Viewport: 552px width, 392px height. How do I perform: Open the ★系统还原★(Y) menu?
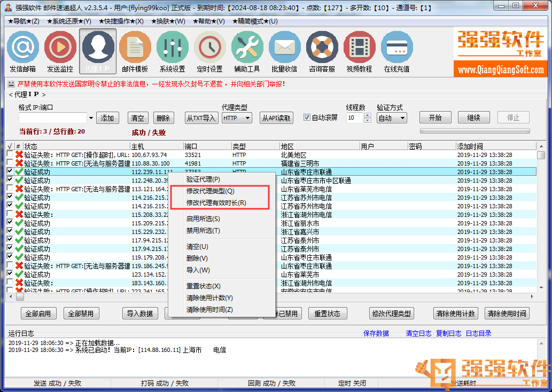tap(69, 21)
